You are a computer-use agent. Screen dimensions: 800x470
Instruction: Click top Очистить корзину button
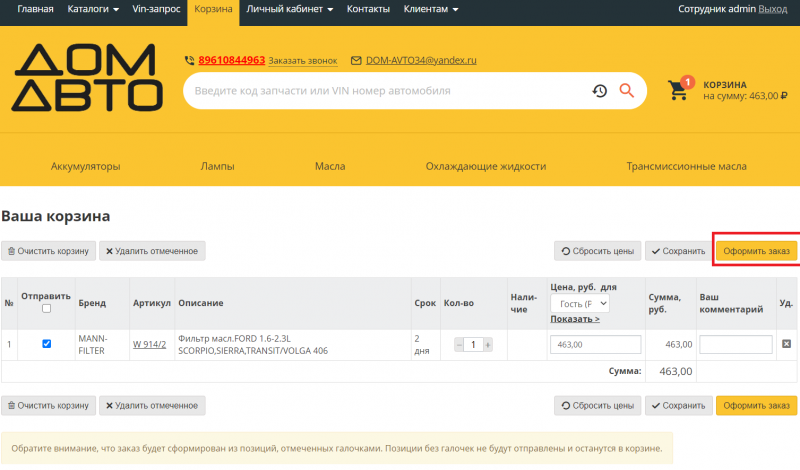[48, 251]
